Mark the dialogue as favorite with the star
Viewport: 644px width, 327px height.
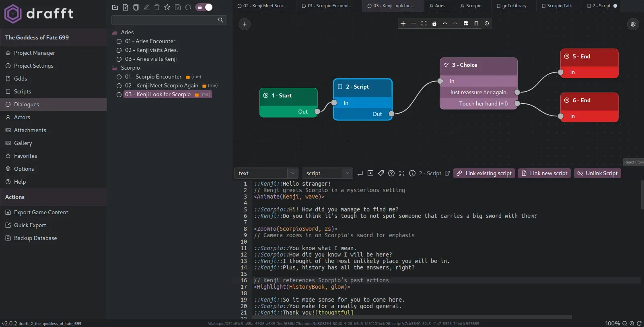coord(167,7)
